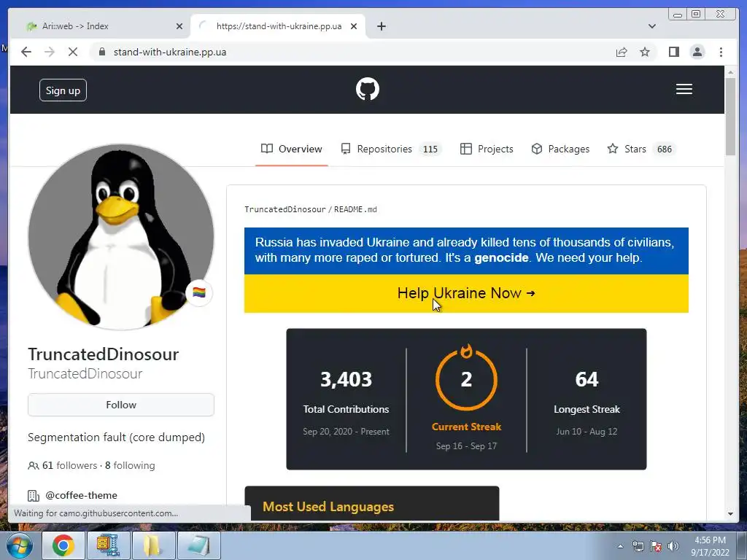Bookmark this page with the star icon
747x560 pixels.
click(645, 52)
